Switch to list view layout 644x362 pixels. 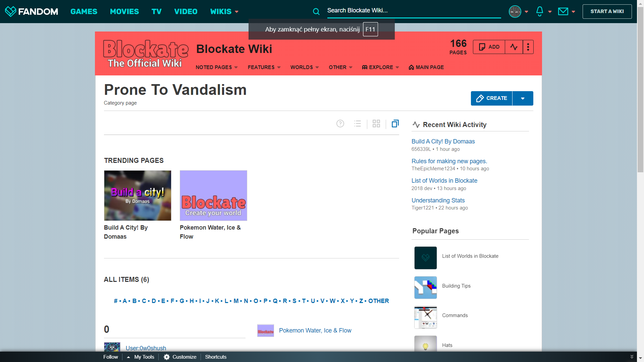358,124
